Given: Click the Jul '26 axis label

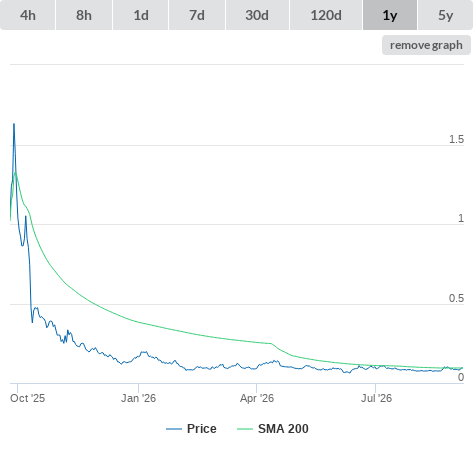Looking at the screenshot, I should 376,398.
